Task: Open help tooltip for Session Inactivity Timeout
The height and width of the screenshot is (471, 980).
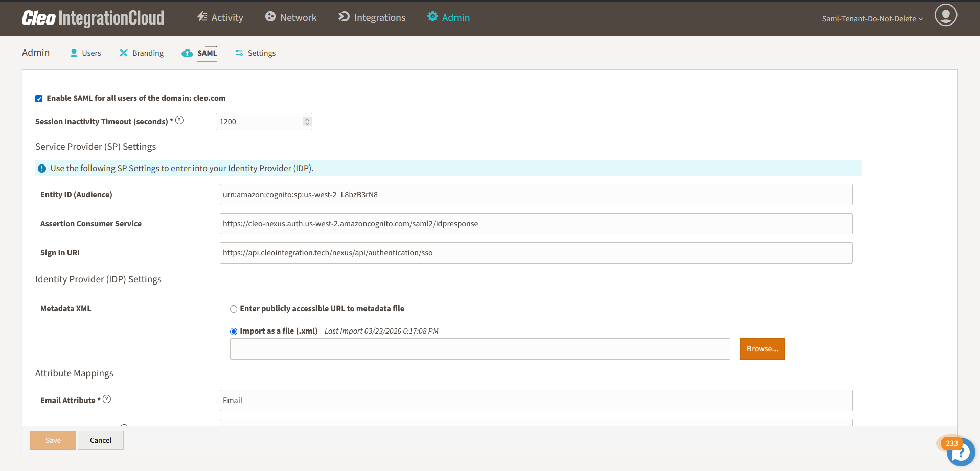Action: coord(179,121)
